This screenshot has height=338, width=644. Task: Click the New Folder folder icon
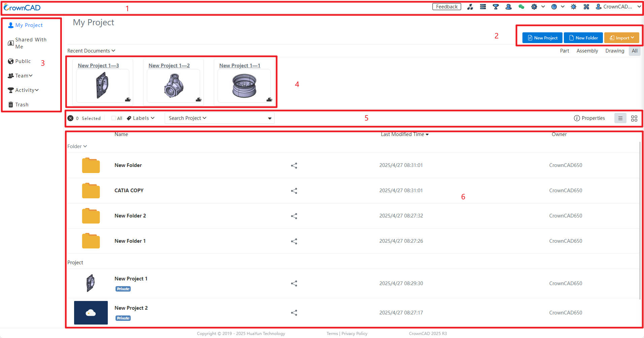click(91, 165)
